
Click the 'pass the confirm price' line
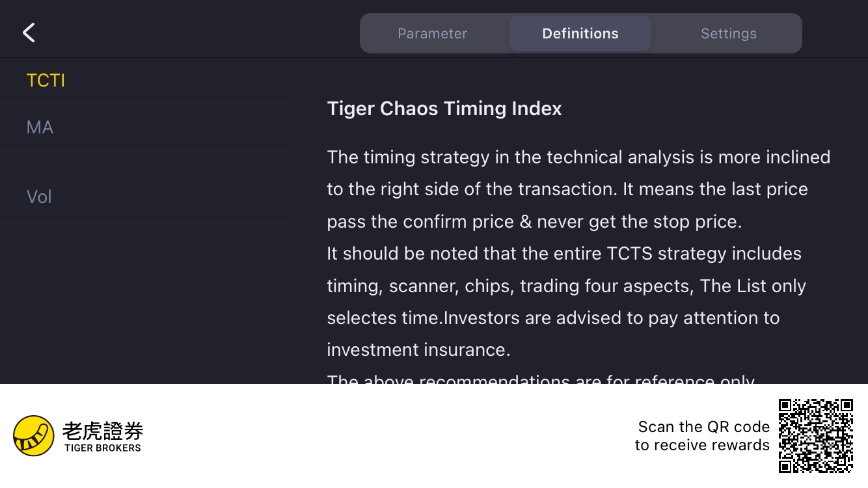(534, 222)
